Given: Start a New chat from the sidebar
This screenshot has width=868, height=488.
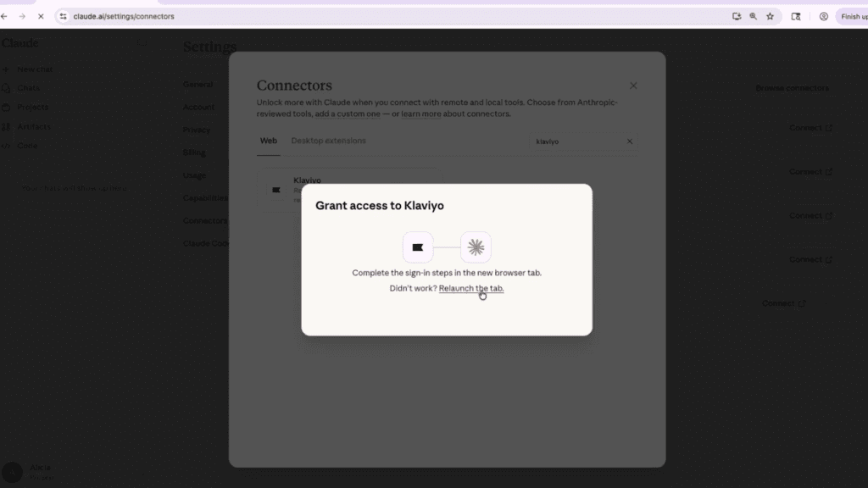Looking at the screenshot, I should coord(35,69).
